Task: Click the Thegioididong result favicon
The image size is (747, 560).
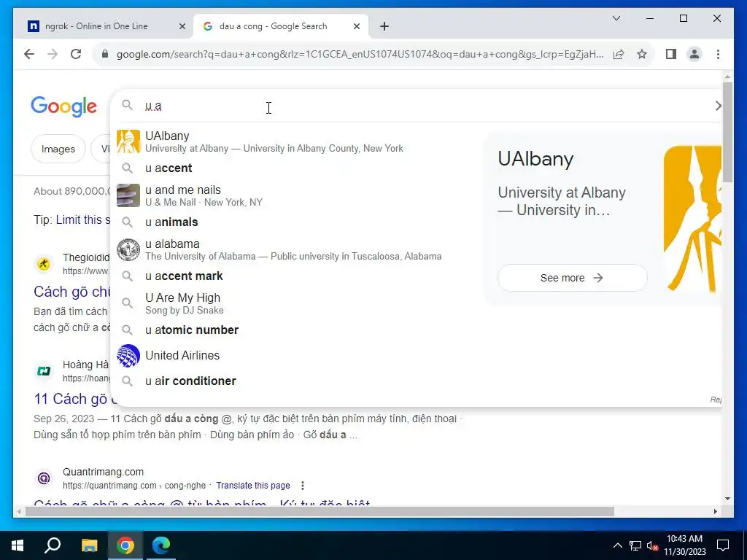Action: (x=44, y=264)
